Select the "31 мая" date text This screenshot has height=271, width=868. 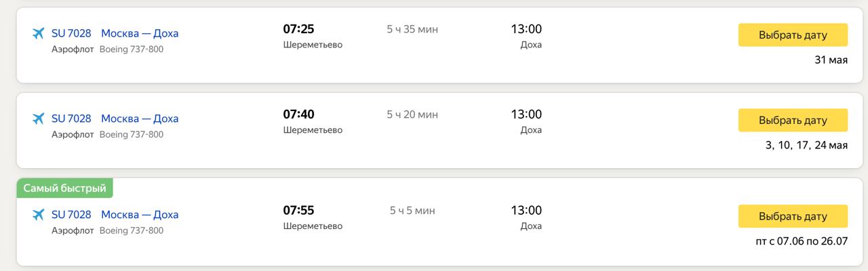(x=831, y=60)
